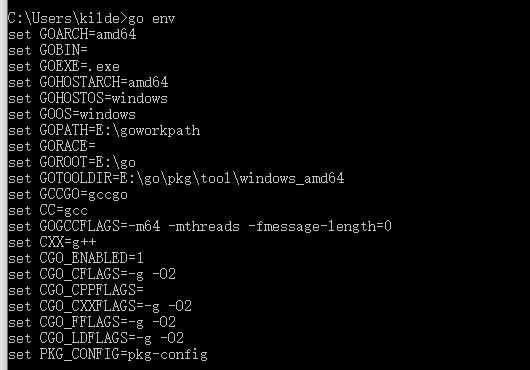530x370 pixels.
Task: Select the GOEXE=.exe line
Action: click(x=64, y=66)
